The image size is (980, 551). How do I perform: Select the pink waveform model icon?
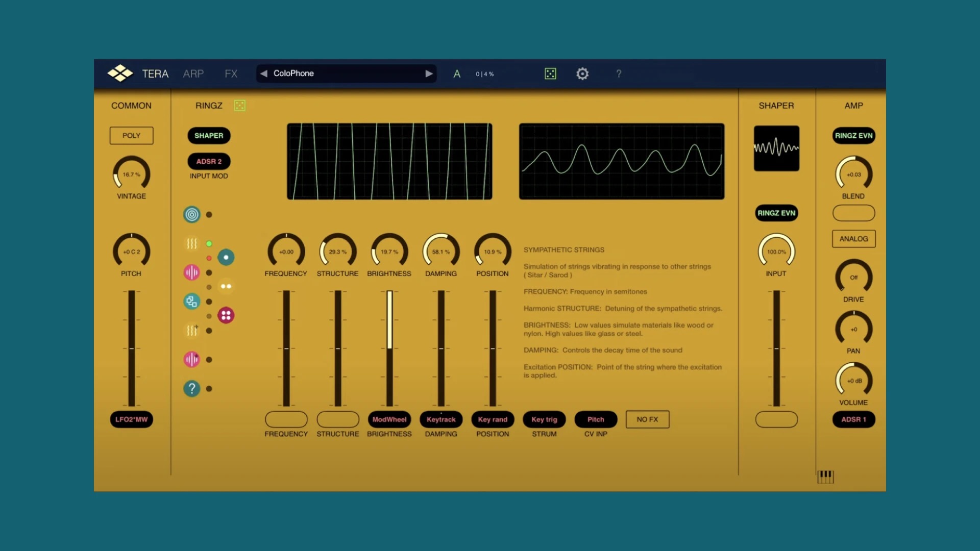click(x=191, y=272)
